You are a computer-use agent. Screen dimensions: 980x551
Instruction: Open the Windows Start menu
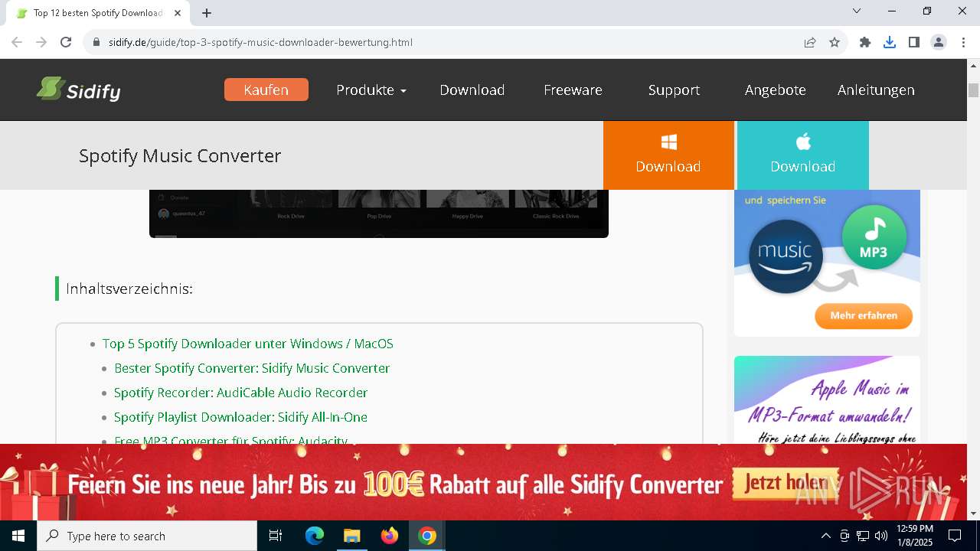coord(18,536)
